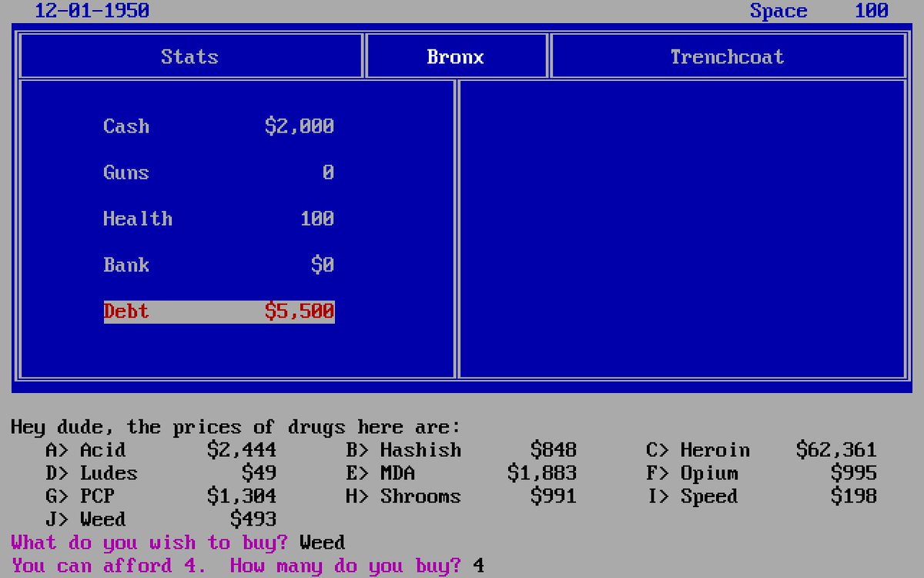Click the Ludes price $49
924x578 pixels.
pyautogui.click(x=259, y=473)
